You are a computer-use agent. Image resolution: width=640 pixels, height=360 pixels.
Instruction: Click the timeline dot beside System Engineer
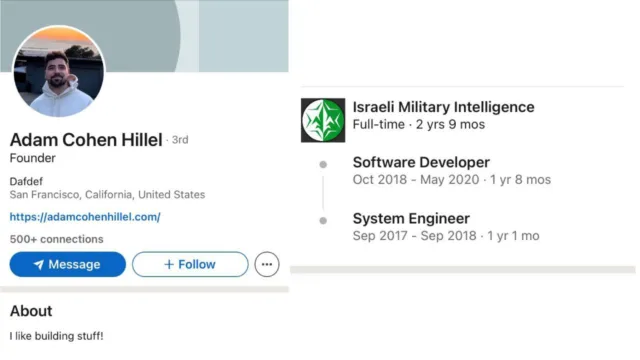pos(323,220)
